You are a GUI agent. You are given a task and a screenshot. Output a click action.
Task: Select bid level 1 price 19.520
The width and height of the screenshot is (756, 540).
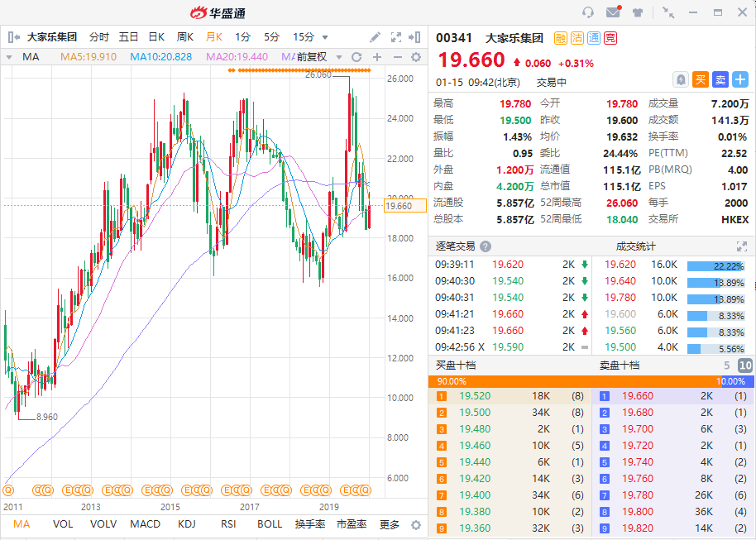coord(475,396)
